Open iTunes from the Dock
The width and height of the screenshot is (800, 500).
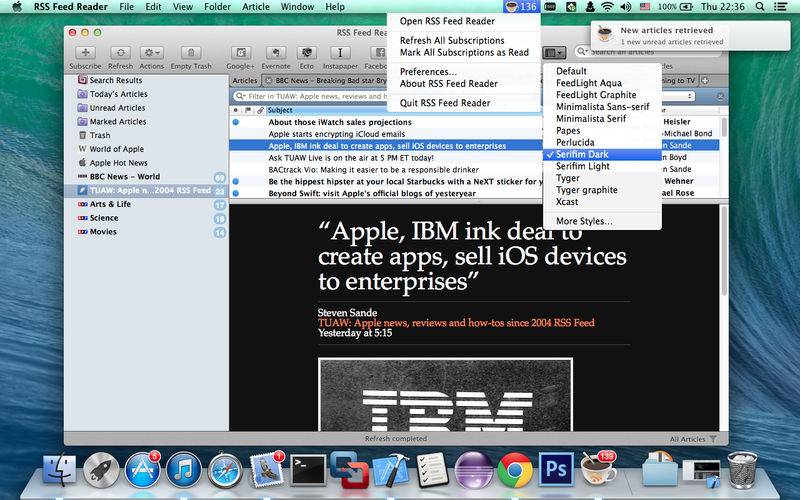click(x=184, y=469)
